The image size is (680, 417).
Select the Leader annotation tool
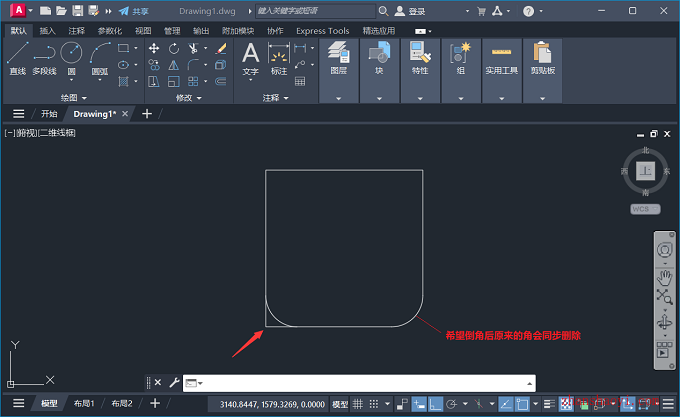(300, 65)
